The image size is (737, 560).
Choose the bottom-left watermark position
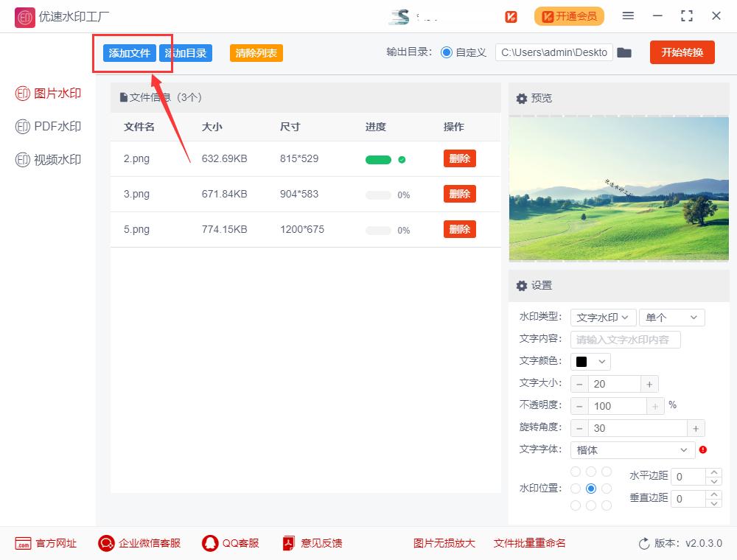575,505
